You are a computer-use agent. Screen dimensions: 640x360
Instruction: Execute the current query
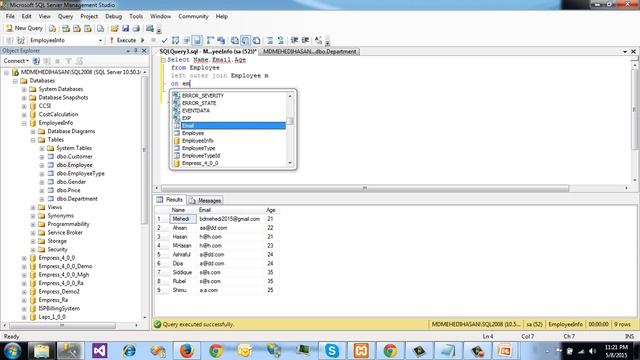122,40
